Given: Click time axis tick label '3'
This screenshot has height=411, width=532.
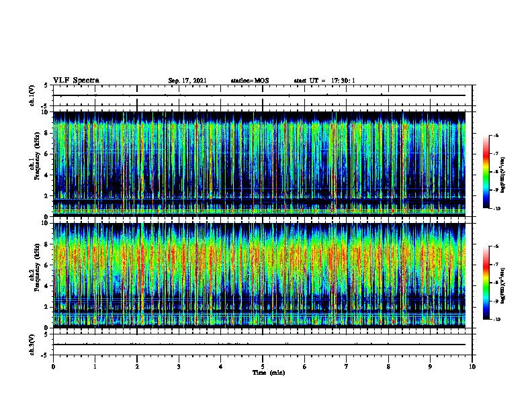Looking at the screenshot, I should tap(179, 367).
